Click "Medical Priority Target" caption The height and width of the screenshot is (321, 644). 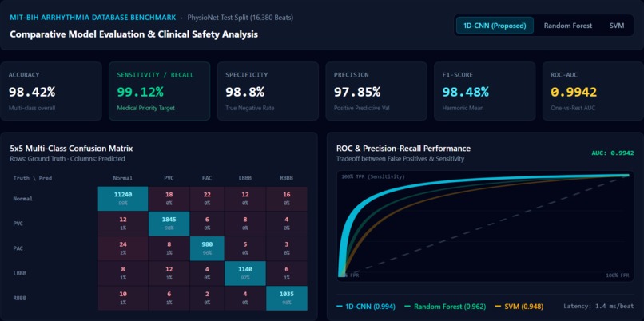pos(145,109)
